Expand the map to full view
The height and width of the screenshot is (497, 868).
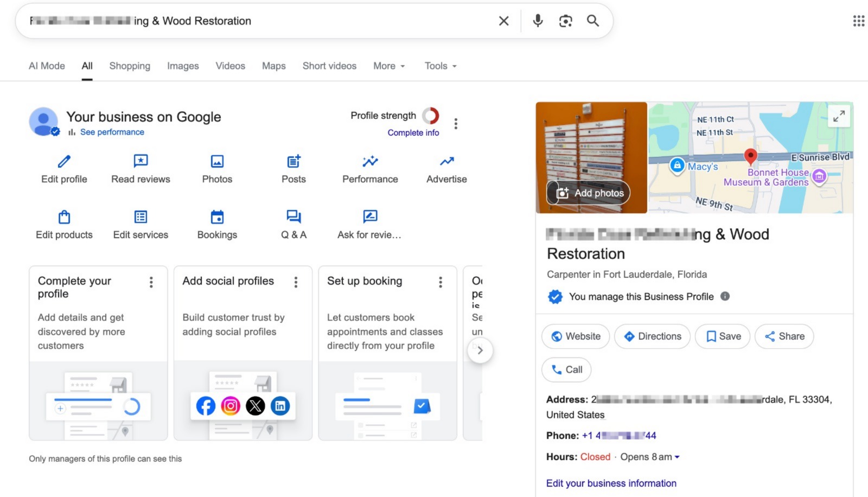pyautogui.click(x=839, y=116)
